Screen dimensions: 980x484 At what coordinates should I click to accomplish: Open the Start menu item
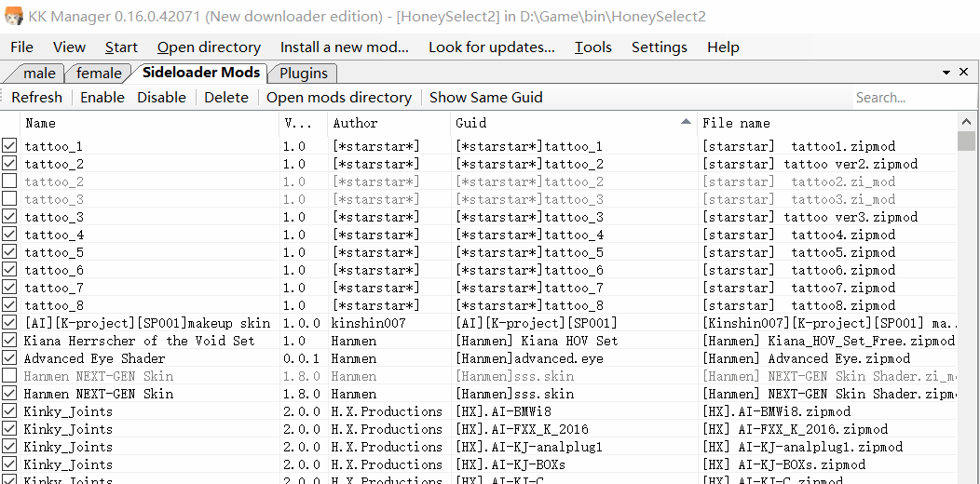(x=121, y=47)
